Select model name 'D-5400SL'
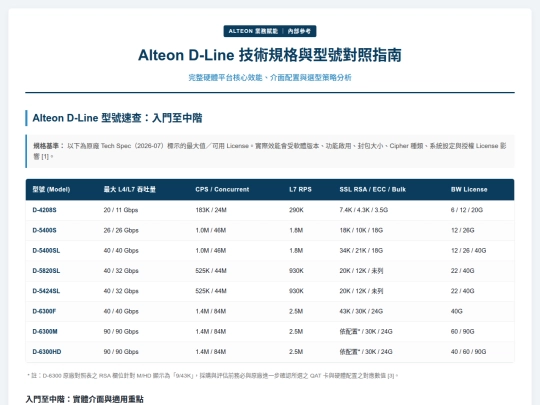This screenshot has width=540, height=405. 46,251
